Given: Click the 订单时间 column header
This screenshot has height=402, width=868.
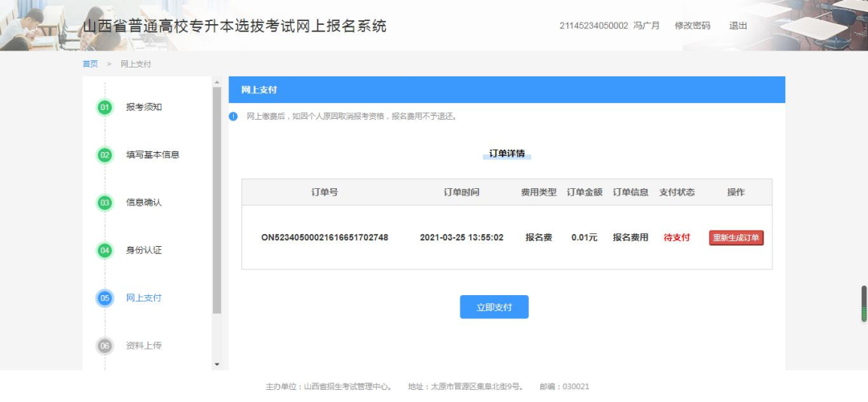Looking at the screenshot, I should [x=461, y=192].
